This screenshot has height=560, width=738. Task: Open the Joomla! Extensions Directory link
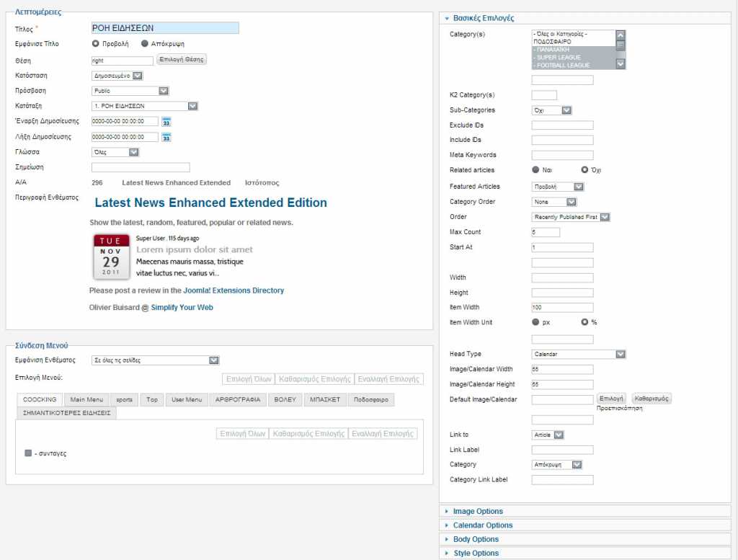234,290
